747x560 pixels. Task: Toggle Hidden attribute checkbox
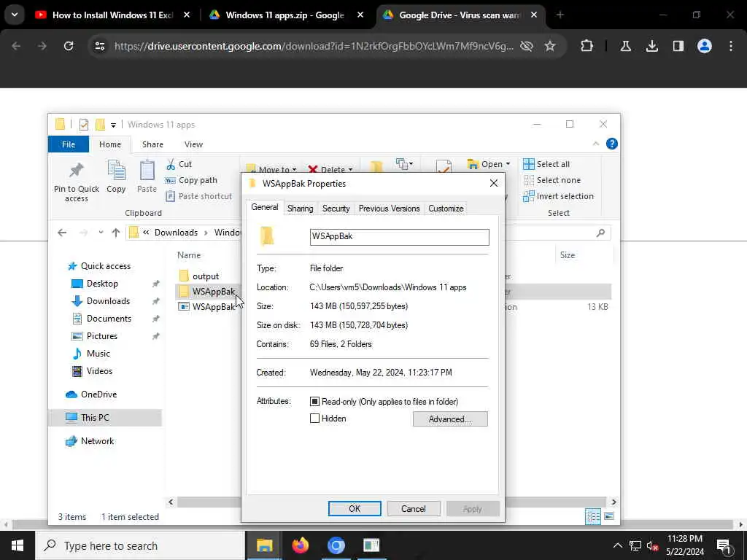[x=314, y=419]
